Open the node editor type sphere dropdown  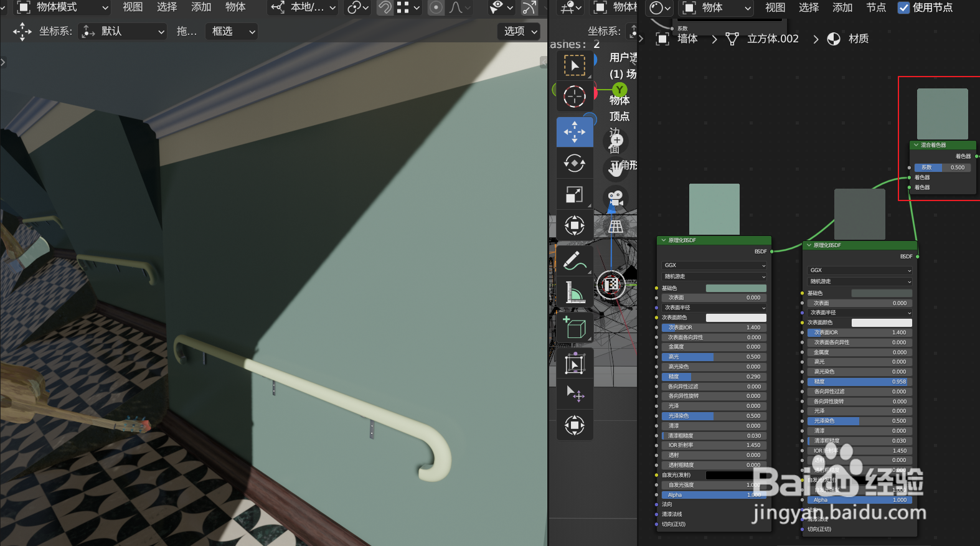[660, 7]
